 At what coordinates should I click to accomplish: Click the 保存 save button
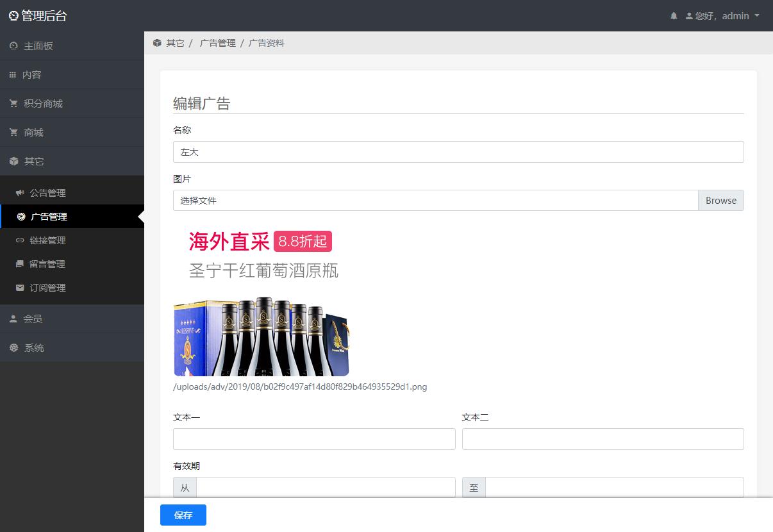pyautogui.click(x=183, y=515)
